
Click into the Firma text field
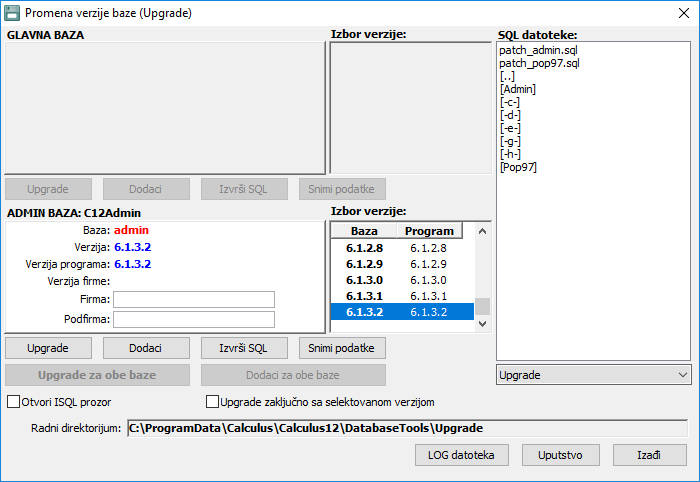pyautogui.click(x=193, y=300)
